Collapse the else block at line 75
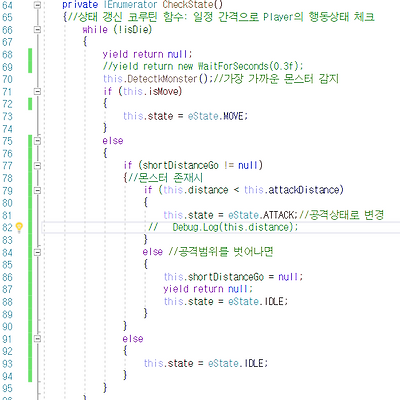The height and width of the screenshot is (400, 400). coord(37,141)
